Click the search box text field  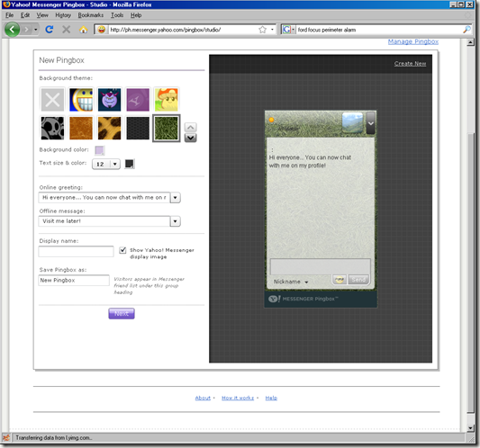(379, 30)
